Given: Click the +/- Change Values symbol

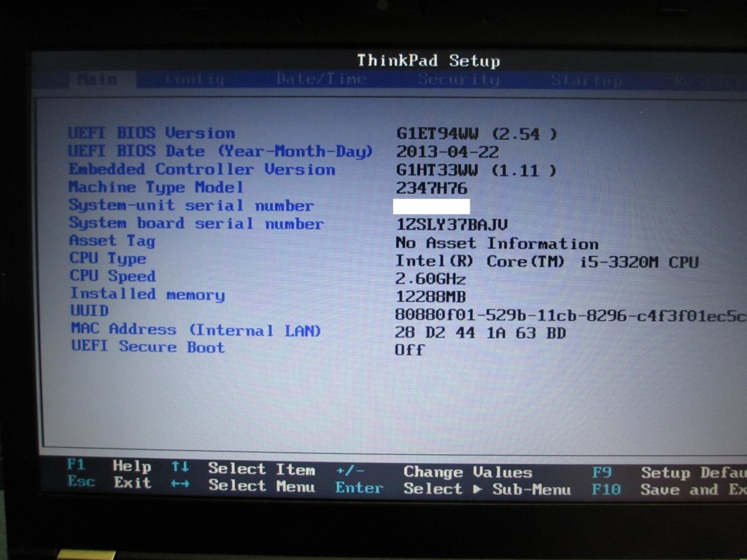Looking at the screenshot, I should (350, 471).
